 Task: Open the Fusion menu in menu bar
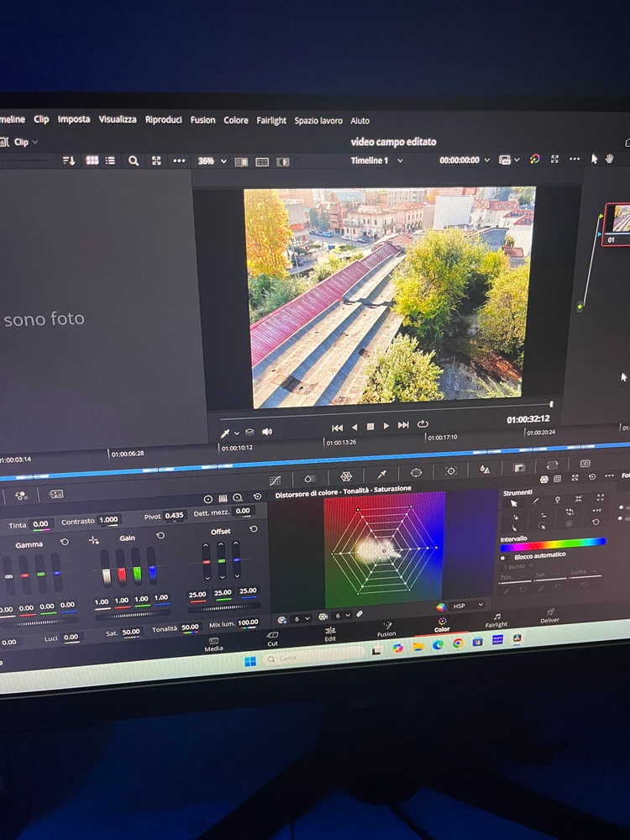point(202,120)
